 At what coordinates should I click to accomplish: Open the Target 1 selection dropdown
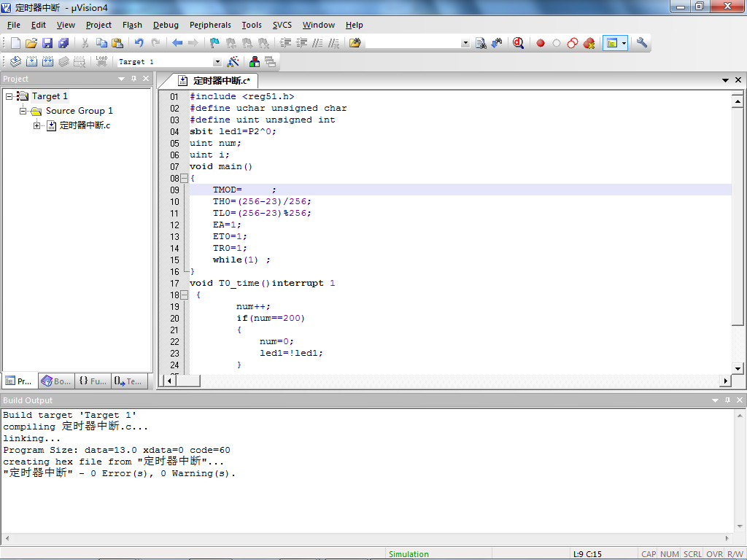pyautogui.click(x=217, y=62)
